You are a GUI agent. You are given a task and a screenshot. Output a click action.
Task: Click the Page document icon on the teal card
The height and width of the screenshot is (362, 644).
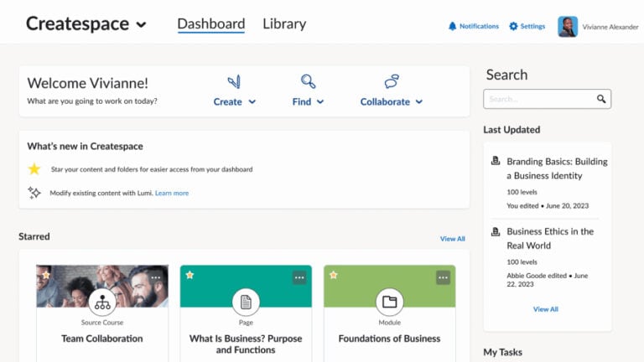click(x=246, y=302)
